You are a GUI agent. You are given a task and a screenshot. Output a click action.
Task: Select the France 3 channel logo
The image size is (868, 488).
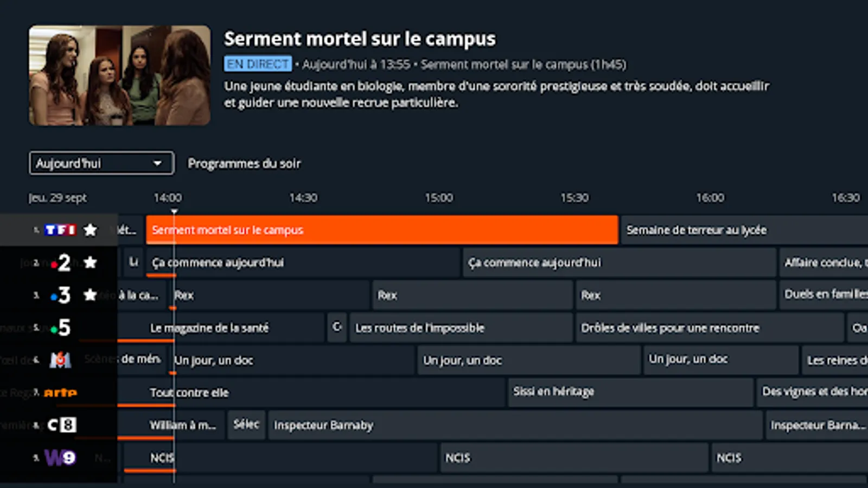click(x=62, y=295)
